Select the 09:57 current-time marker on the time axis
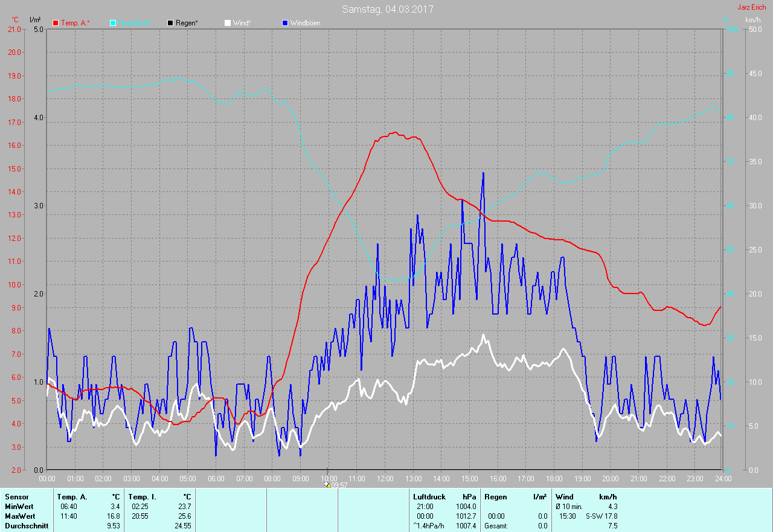773x532 pixels. click(x=336, y=485)
